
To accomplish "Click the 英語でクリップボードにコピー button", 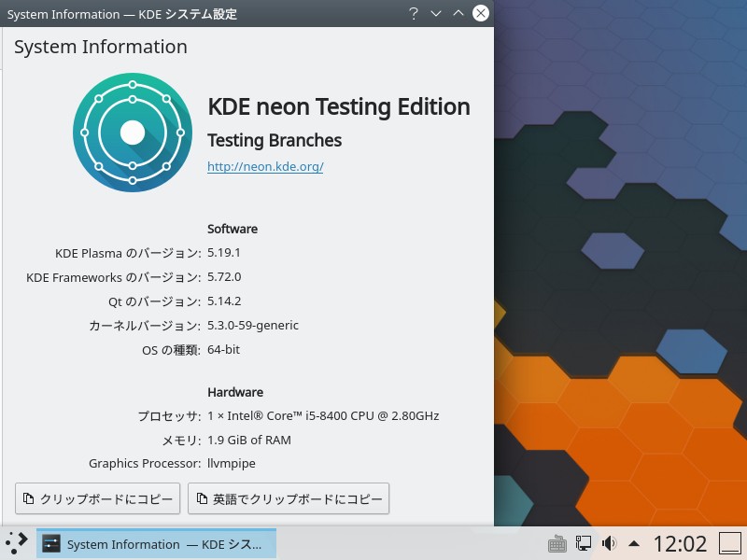I will (x=289, y=498).
